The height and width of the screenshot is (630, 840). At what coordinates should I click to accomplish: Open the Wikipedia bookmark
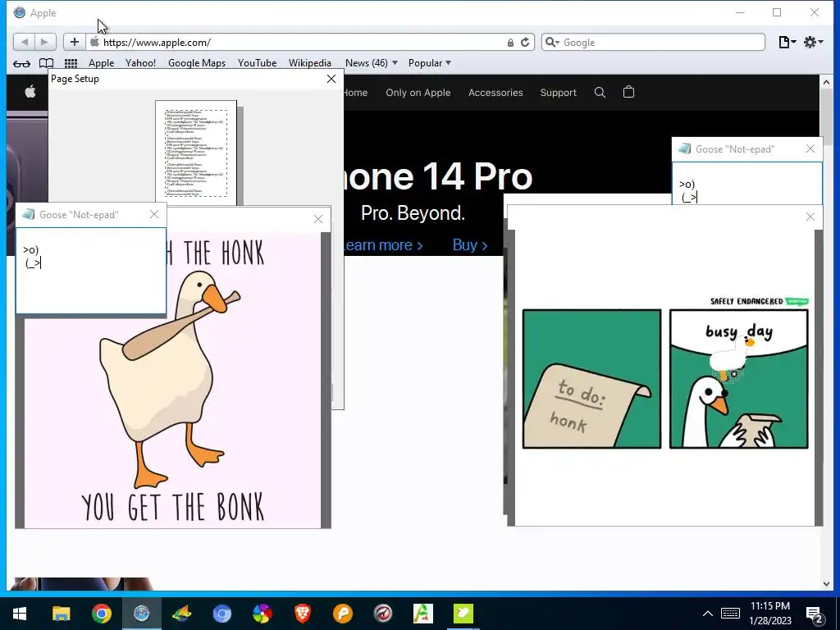(309, 63)
